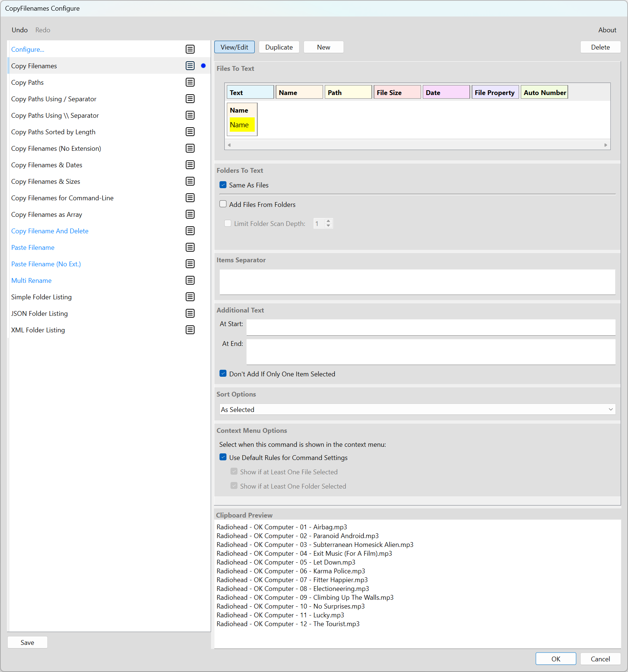The height and width of the screenshot is (672, 628).
Task: Click the list icon beside Copy Filenames
Action: click(x=190, y=66)
